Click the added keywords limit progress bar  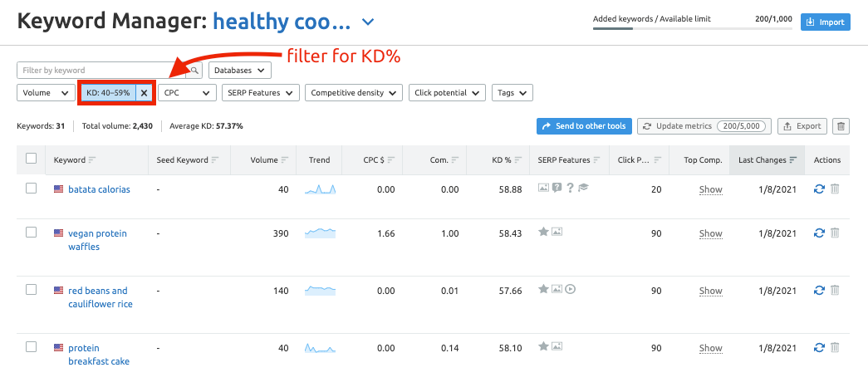693,28
